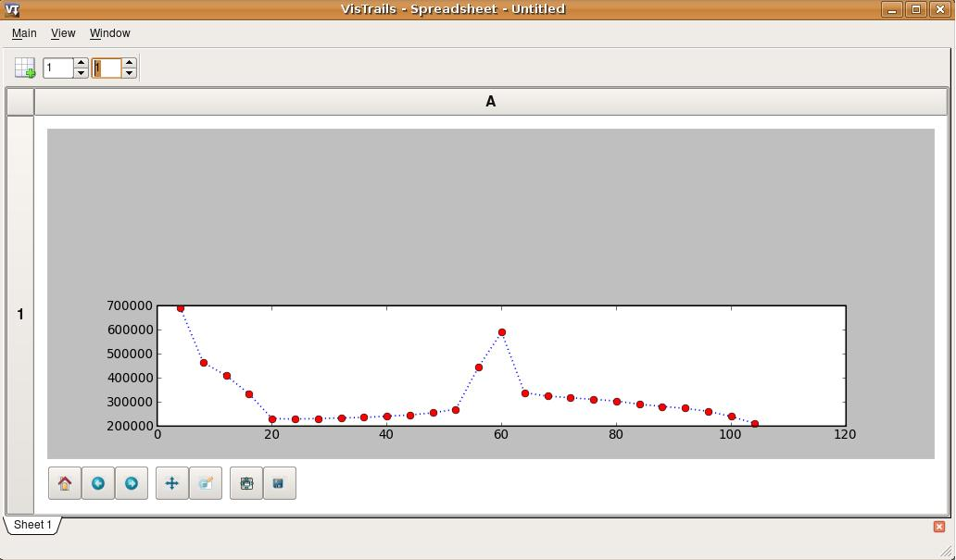The height and width of the screenshot is (560, 956).
Task: Switch to the Sheet 1 tab
Action: click(32, 525)
